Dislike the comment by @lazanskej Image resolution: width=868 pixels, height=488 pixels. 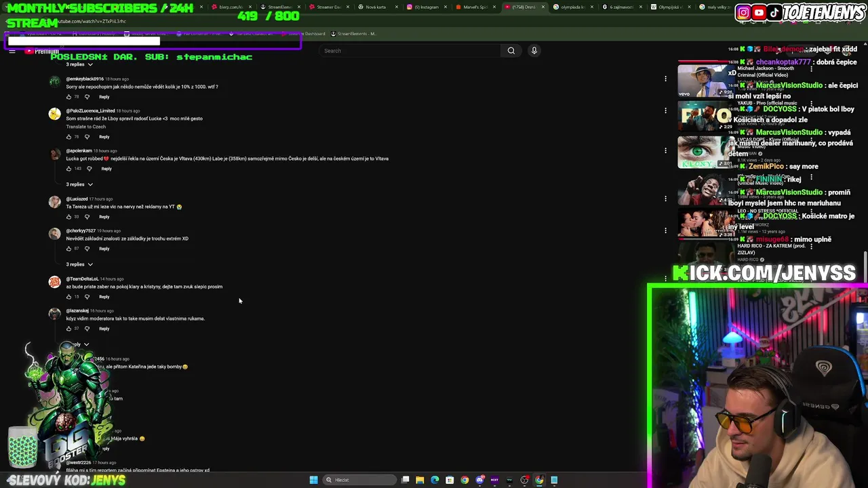(87, 329)
